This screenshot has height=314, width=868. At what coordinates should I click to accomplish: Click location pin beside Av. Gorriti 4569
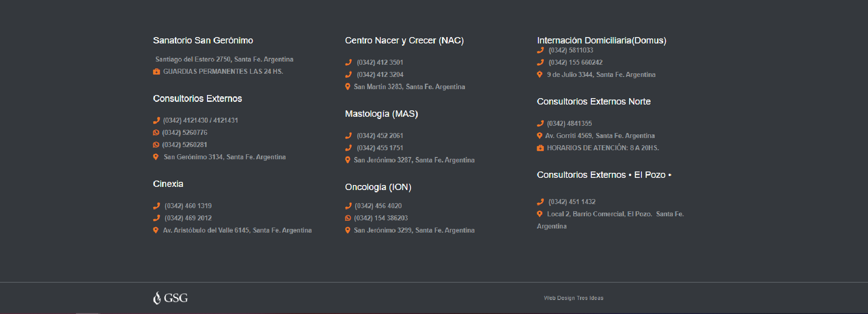coord(539,136)
